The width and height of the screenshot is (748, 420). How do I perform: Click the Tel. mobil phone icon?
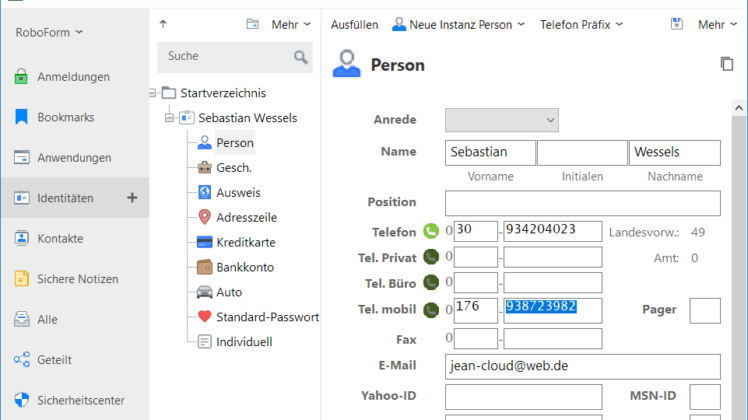tap(431, 310)
